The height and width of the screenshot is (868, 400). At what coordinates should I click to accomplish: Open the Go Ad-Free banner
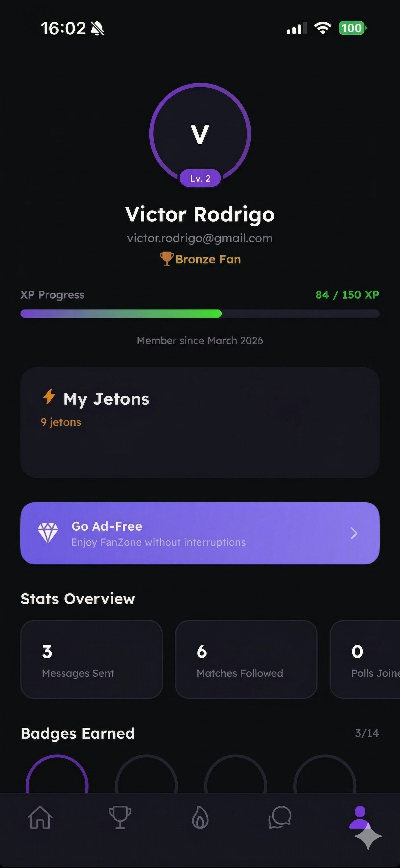[x=200, y=533]
